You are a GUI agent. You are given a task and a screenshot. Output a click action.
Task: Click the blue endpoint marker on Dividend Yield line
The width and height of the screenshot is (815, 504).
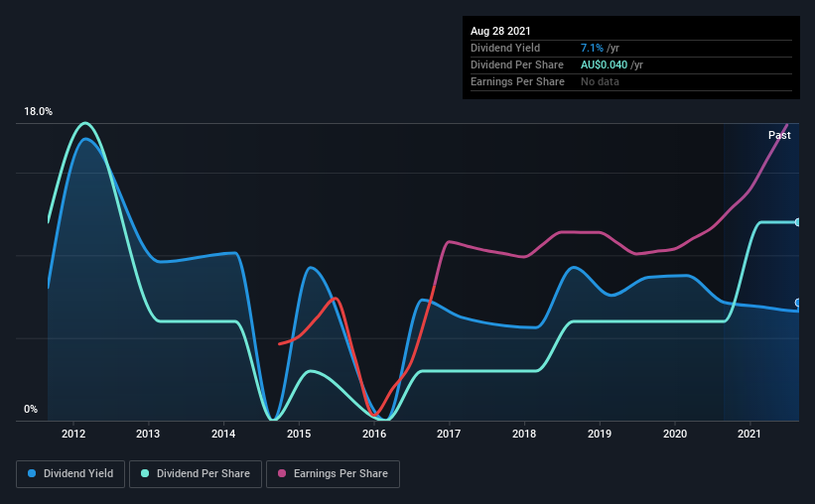pos(798,303)
